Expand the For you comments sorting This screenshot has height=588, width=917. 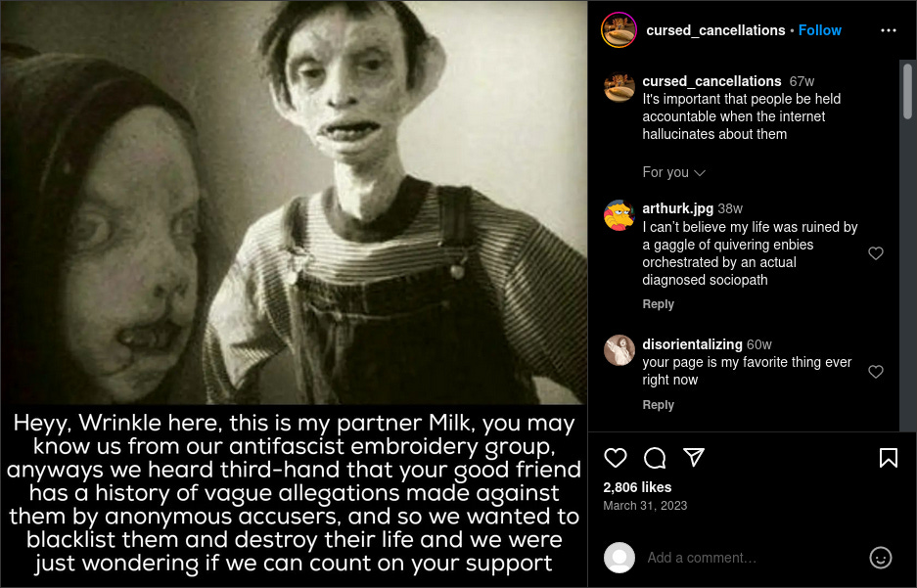(x=673, y=172)
